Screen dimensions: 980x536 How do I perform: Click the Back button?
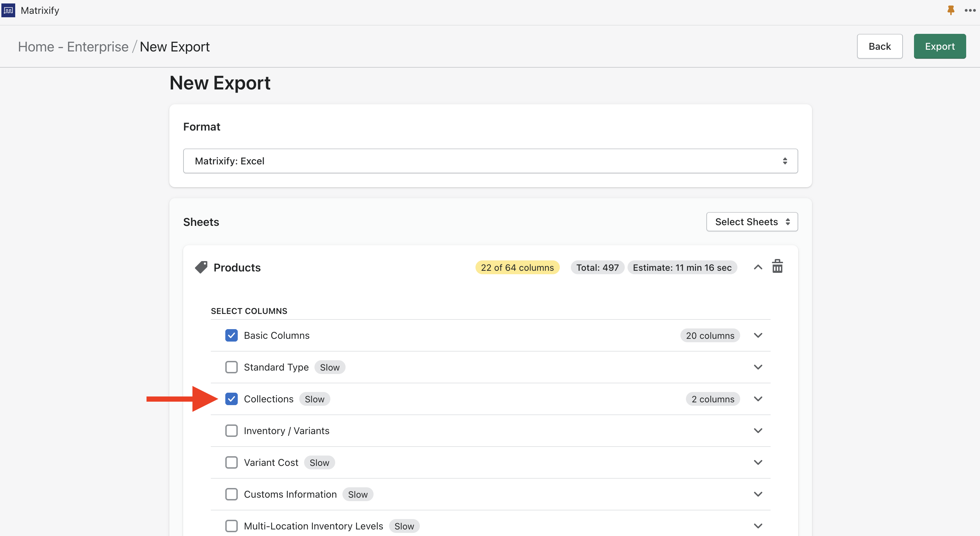(879, 46)
